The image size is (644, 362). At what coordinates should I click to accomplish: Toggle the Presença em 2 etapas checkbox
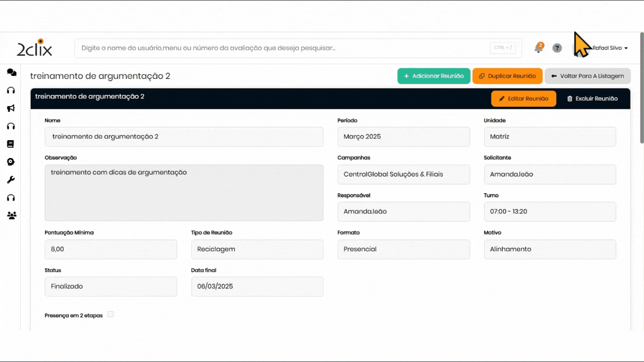(111, 315)
